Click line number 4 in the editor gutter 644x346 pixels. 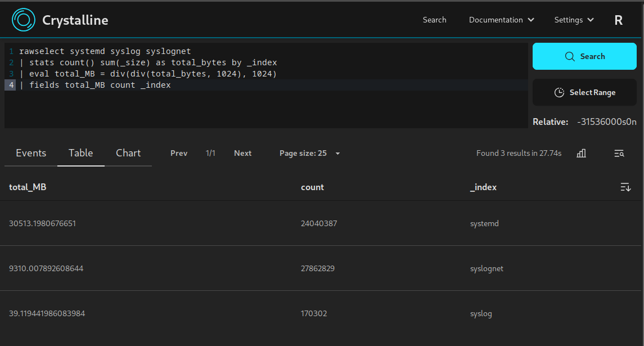click(x=11, y=85)
